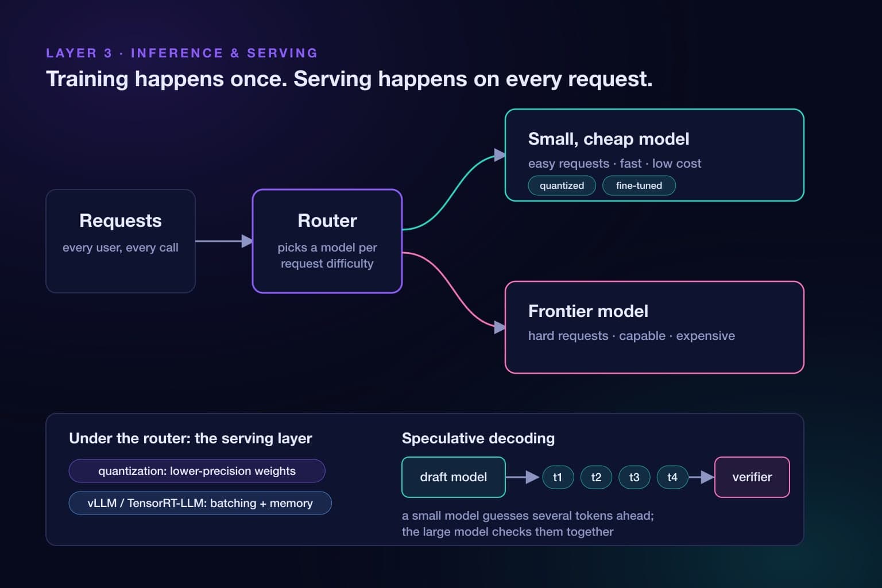Click the fine-tuned tag
The width and height of the screenshot is (882, 588).
pyautogui.click(x=639, y=185)
